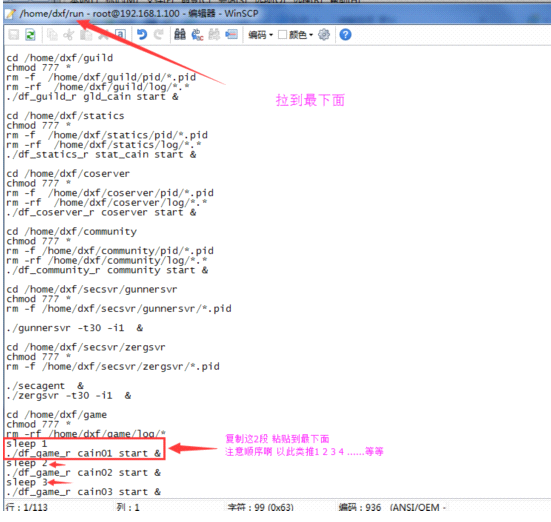Open the Replace text icon
Viewport: 551px width, 522px height.
(197, 35)
